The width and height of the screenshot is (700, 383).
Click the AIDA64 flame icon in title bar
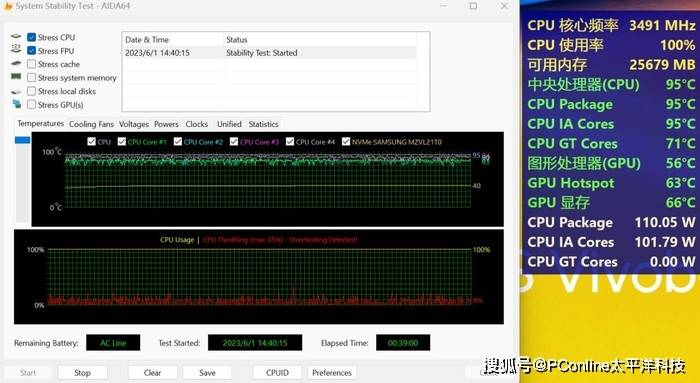pyautogui.click(x=8, y=6)
